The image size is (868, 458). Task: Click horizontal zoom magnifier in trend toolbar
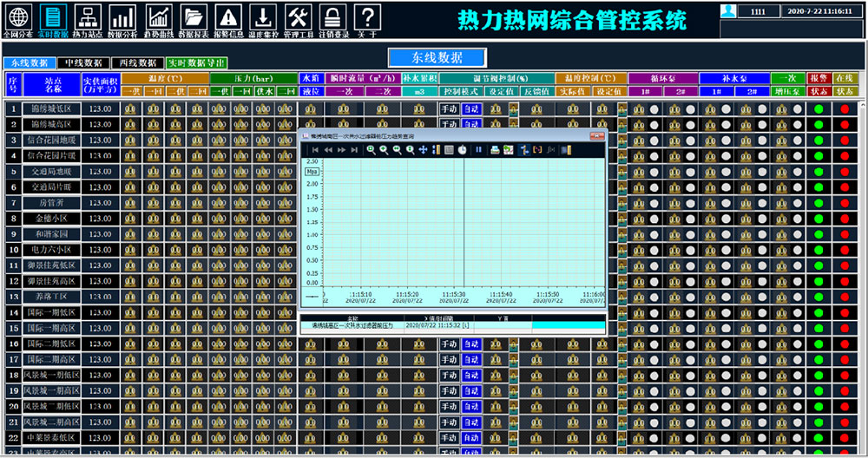point(397,150)
